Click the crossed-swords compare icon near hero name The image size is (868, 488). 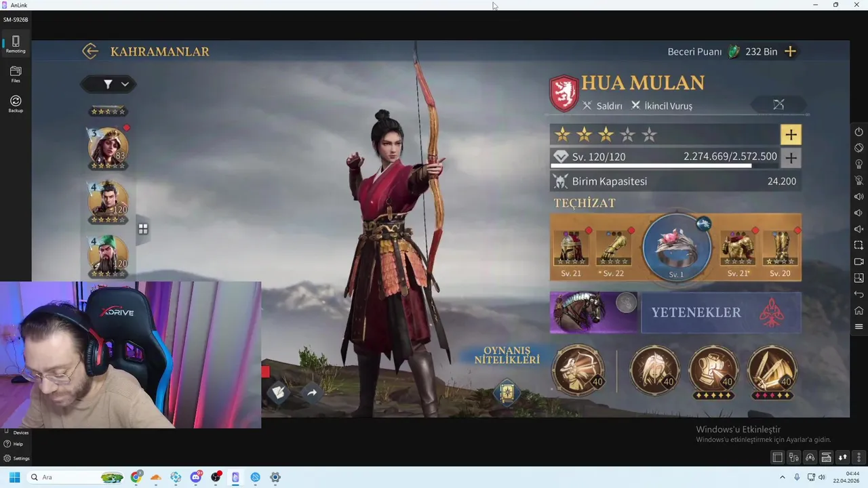(x=778, y=104)
